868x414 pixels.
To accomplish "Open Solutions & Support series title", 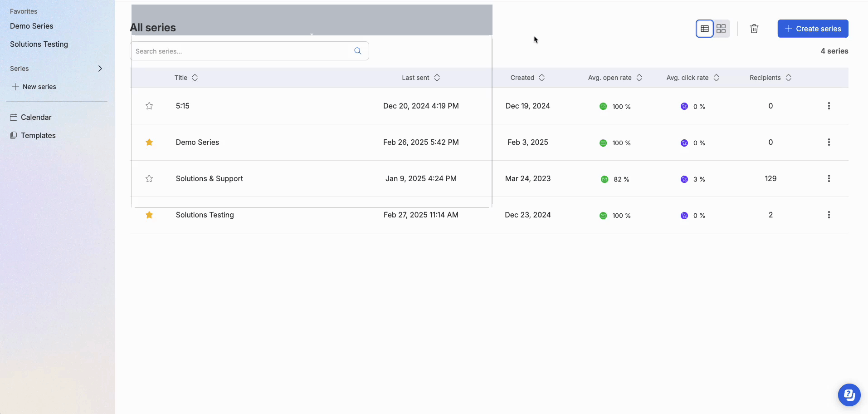I will point(210,178).
